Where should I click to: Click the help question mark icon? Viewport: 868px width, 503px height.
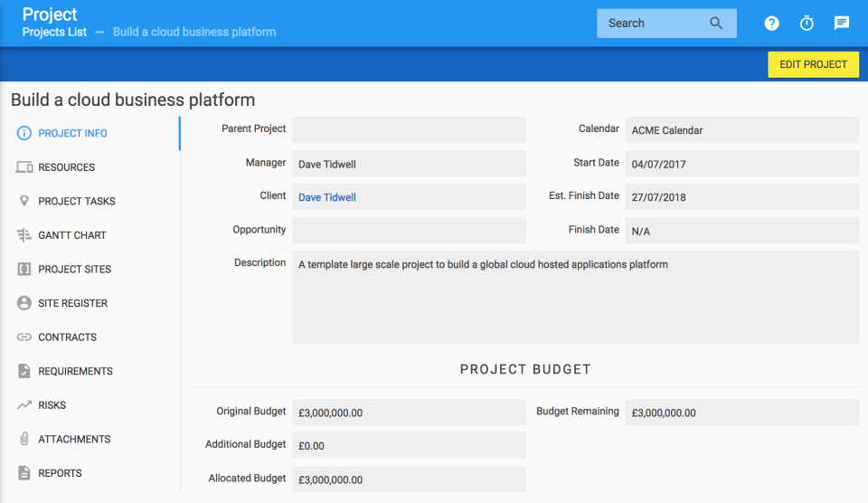[771, 24]
